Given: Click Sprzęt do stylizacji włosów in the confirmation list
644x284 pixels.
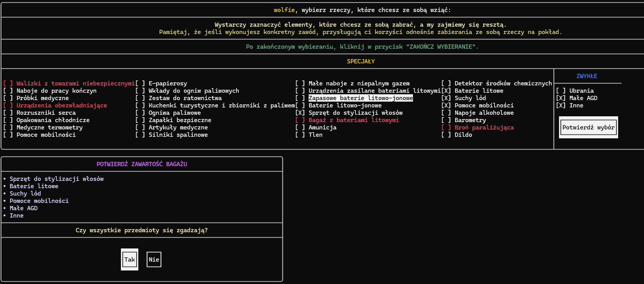Looking at the screenshot, I should pos(56,179).
